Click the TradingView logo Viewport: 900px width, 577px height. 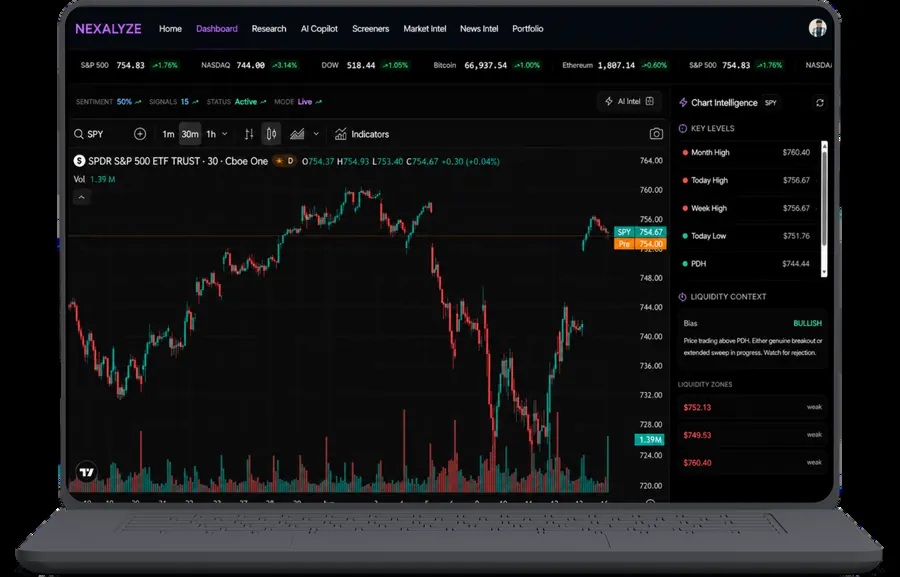point(87,473)
